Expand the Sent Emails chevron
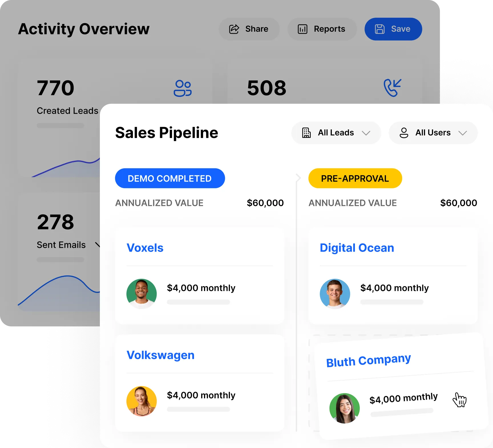Screen dimensions: 493x448 (97, 245)
